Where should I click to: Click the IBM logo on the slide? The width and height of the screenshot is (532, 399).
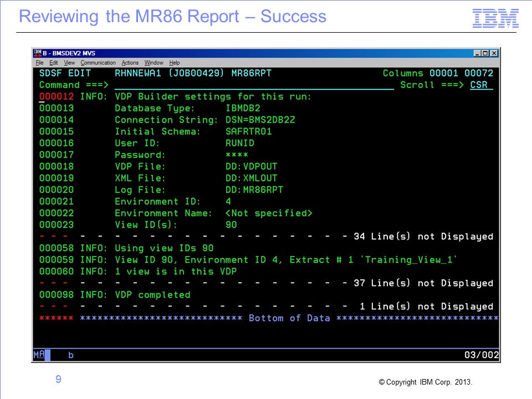click(495, 18)
